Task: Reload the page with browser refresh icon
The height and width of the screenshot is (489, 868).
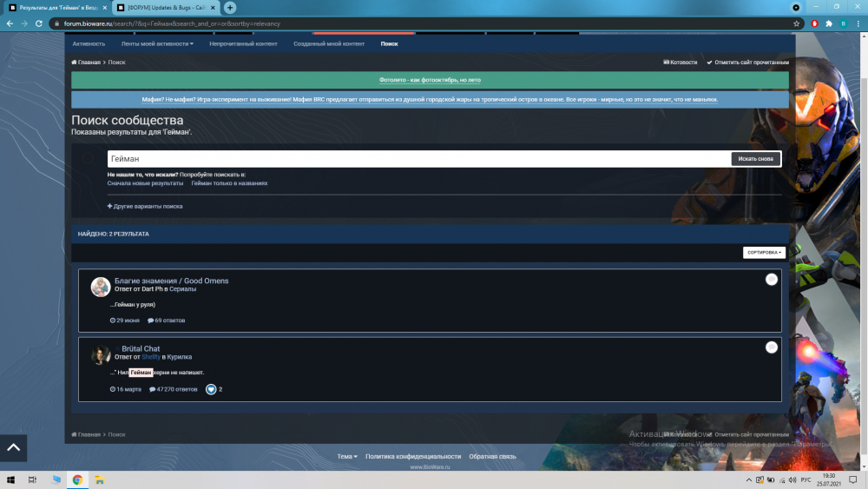Action: tap(39, 23)
